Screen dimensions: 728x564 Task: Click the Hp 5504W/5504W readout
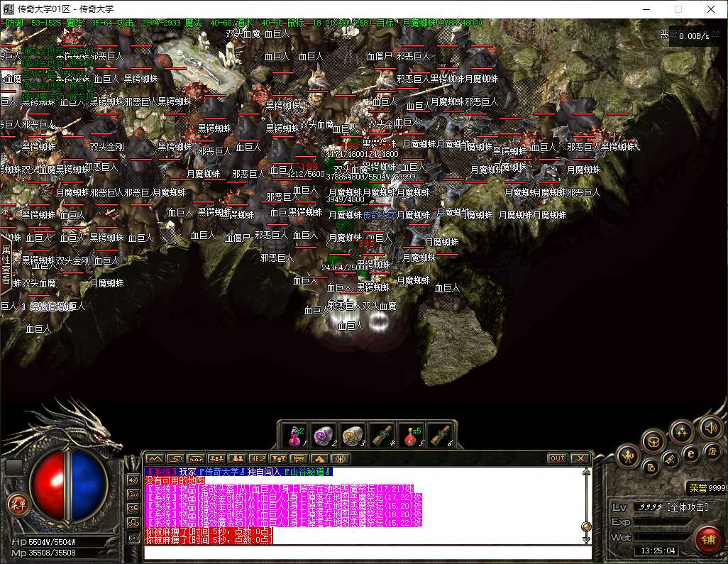click(x=44, y=542)
